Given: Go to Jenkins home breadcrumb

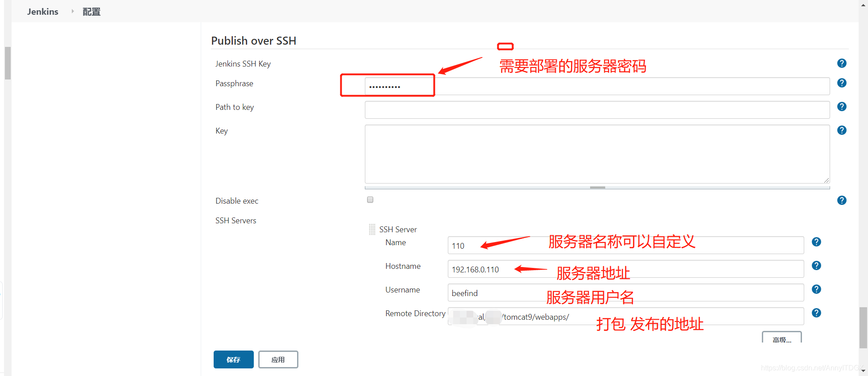Looking at the screenshot, I should tap(42, 12).
